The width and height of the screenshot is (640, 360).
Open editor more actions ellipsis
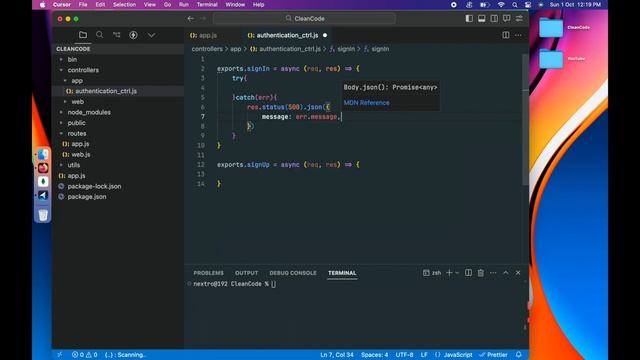tap(518, 35)
